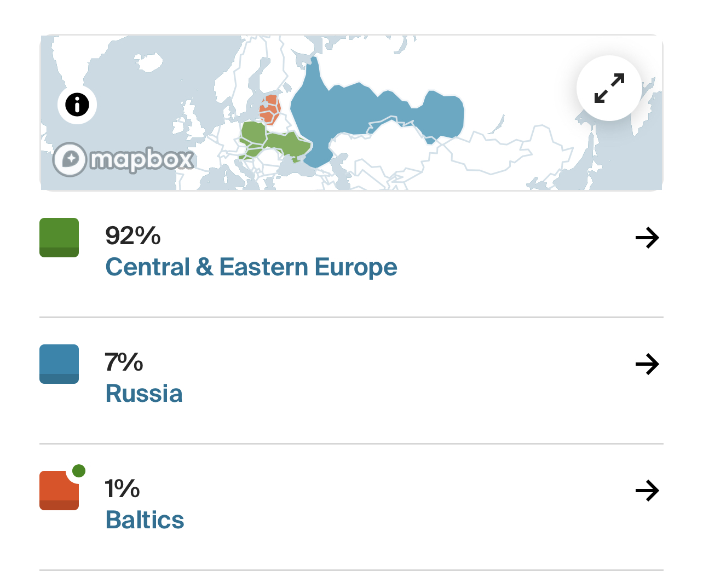703x588 pixels.
Task: Select the blue Russia color swatch
Action: [x=59, y=364]
